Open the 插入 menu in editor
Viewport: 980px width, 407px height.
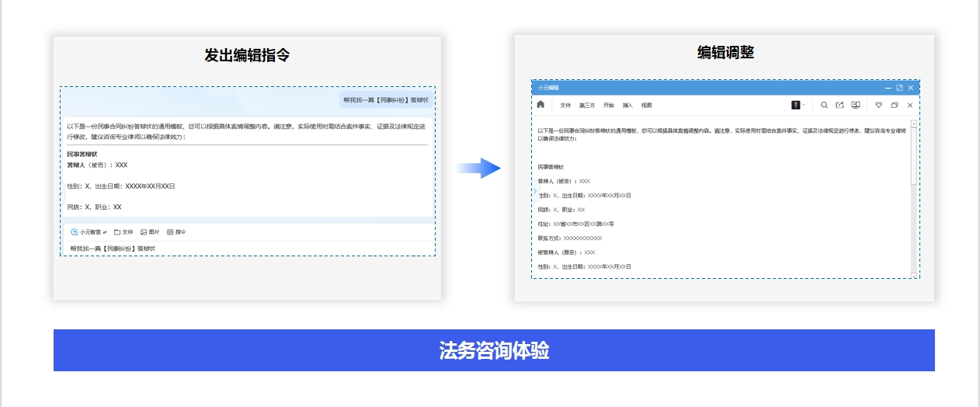coord(627,105)
